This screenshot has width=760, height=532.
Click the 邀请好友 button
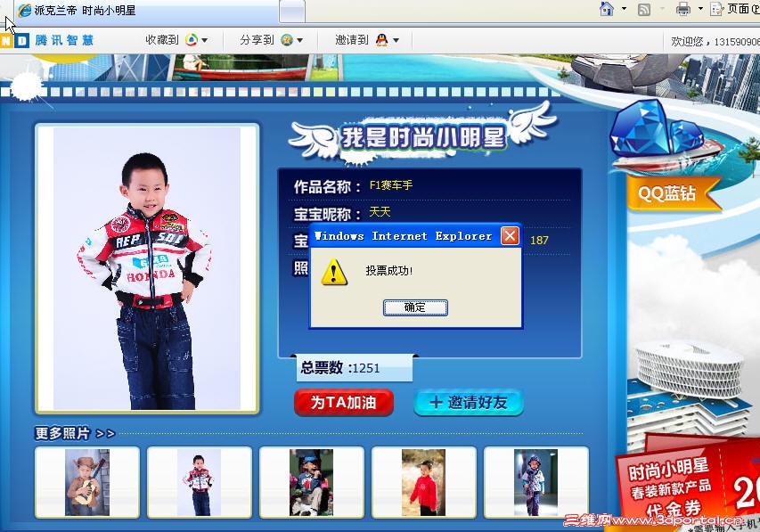[x=469, y=402]
